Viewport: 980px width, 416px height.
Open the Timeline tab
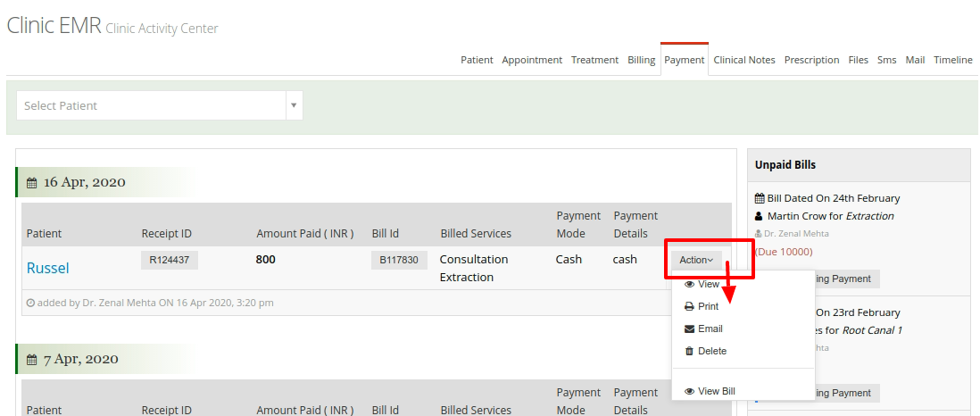coord(953,60)
